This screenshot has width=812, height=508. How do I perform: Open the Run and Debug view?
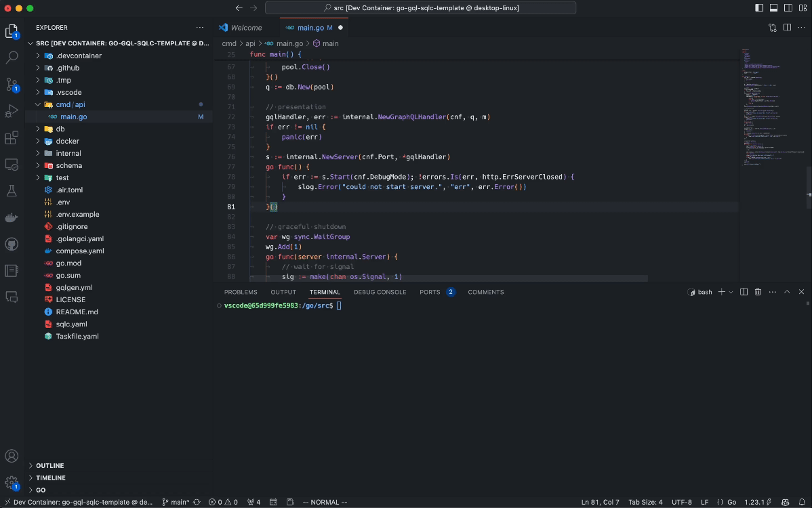pos(12,110)
